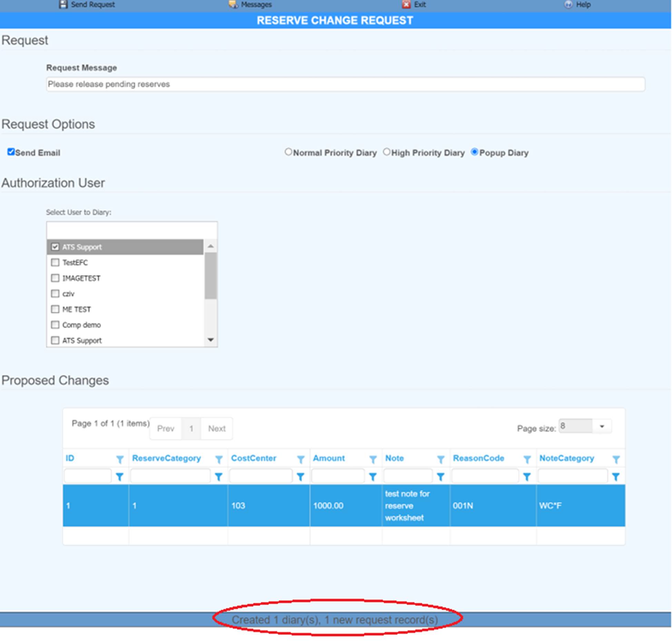
Task: Click the Send Request save icon
Action: pos(63,4)
